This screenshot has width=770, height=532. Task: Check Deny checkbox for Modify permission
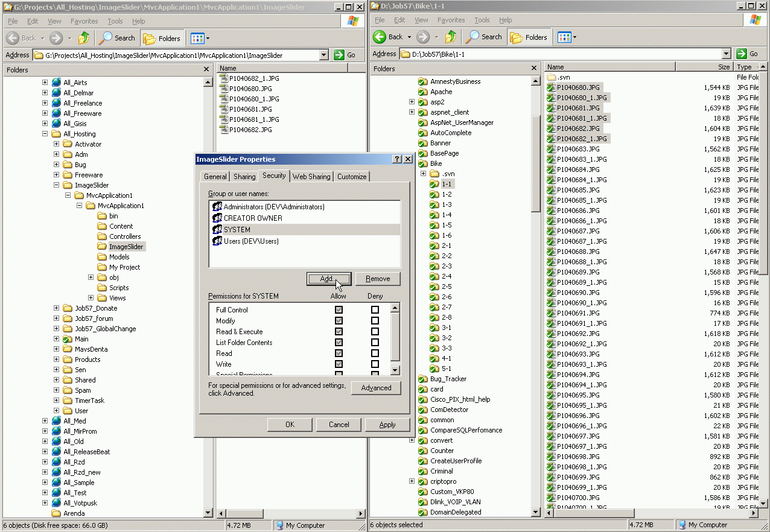point(375,321)
